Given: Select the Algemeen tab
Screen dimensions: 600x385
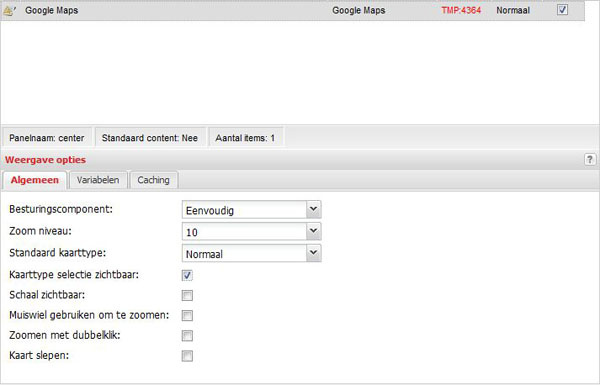Looking at the screenshot, I should pos(35,180).
